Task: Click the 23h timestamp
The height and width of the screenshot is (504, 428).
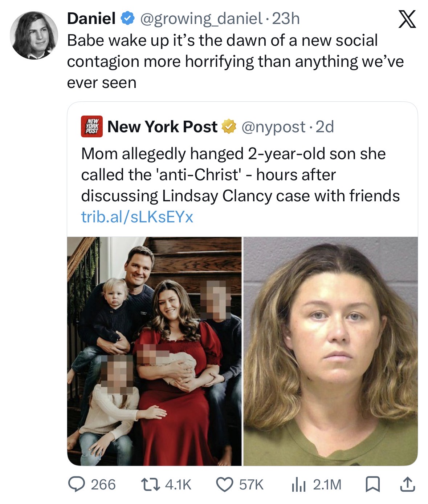Action: [286, 19]
